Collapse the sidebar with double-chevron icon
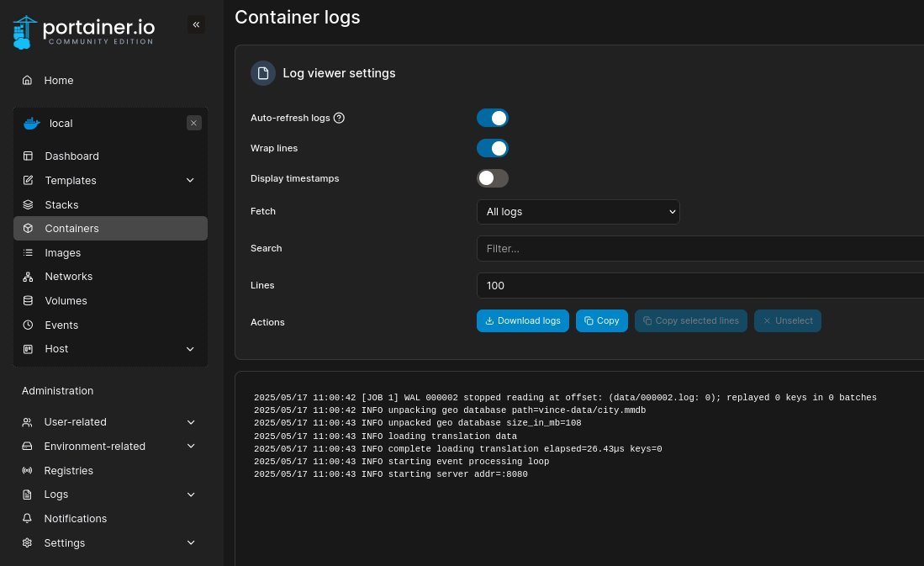 196,24
